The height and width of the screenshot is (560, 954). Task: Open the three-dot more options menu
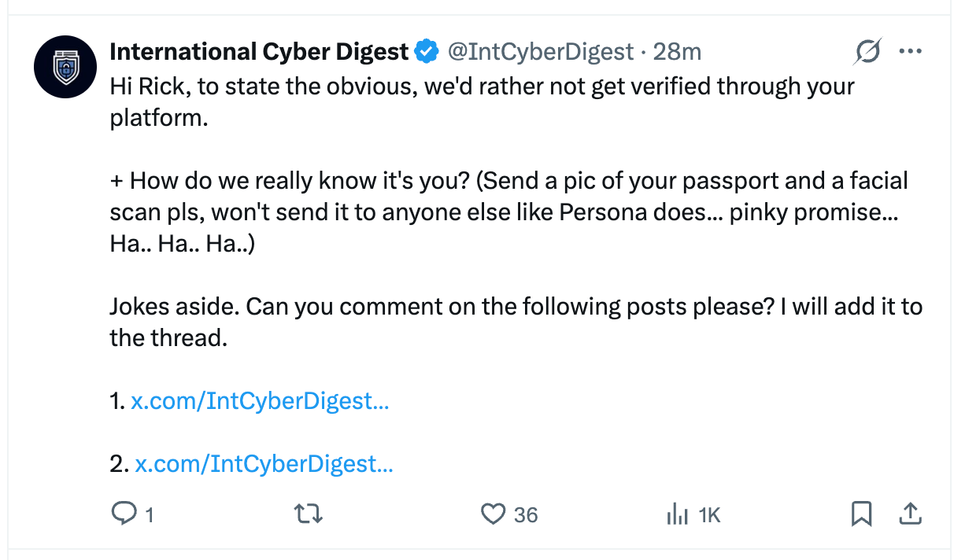910,52
